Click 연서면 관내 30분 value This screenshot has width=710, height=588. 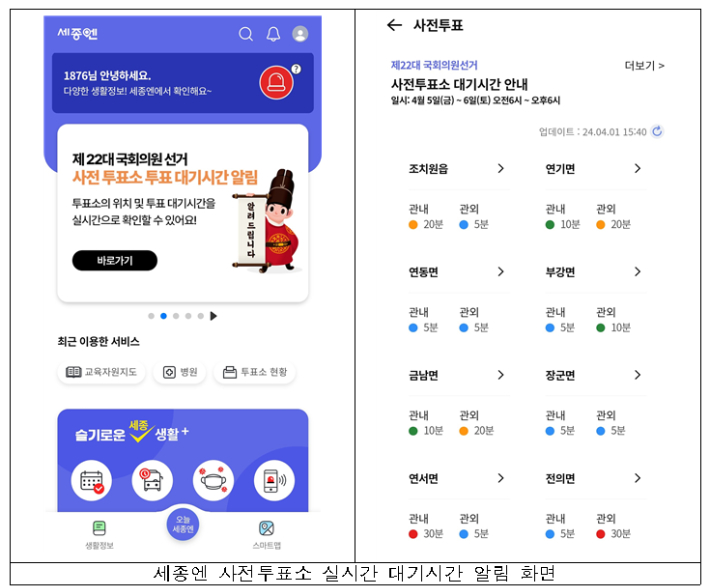(x=433, y=534)
